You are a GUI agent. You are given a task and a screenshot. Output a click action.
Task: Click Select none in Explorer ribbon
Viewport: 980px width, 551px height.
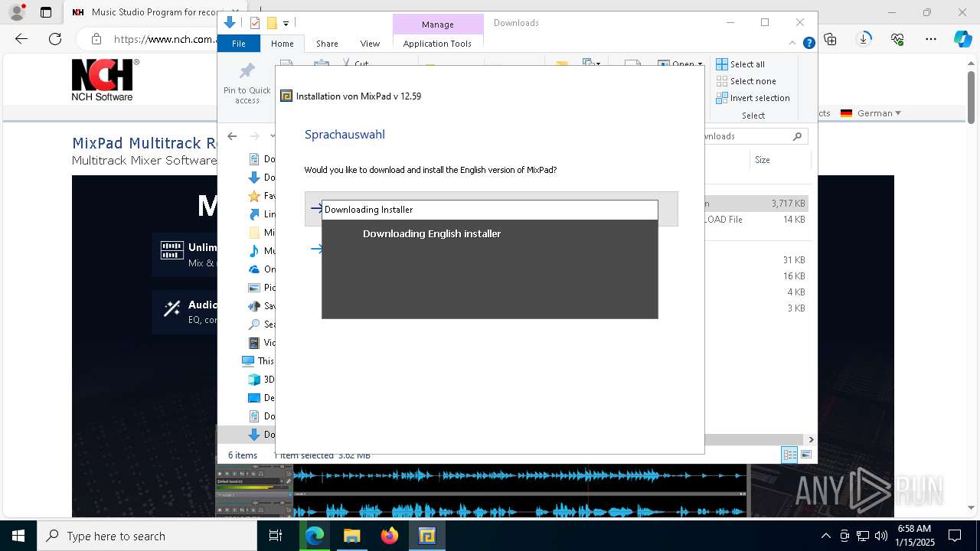pos(746,81)
